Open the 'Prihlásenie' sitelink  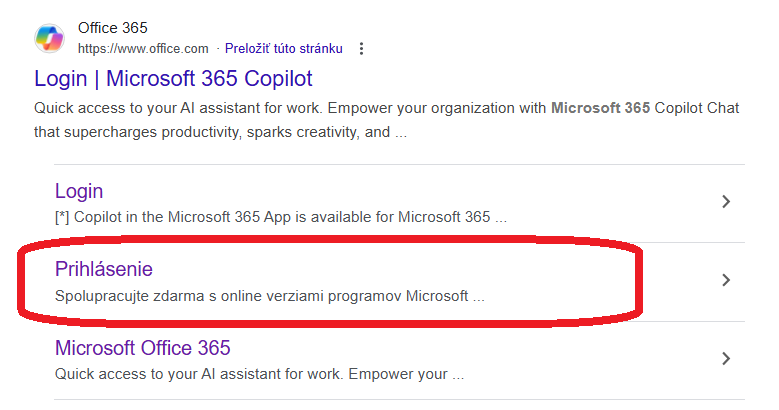pos(104,269)
